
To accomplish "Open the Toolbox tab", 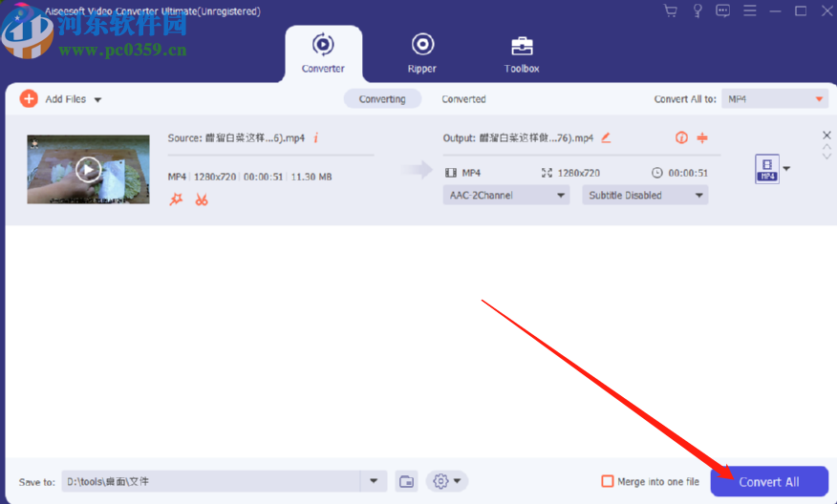I will click(x=522, y=53).
